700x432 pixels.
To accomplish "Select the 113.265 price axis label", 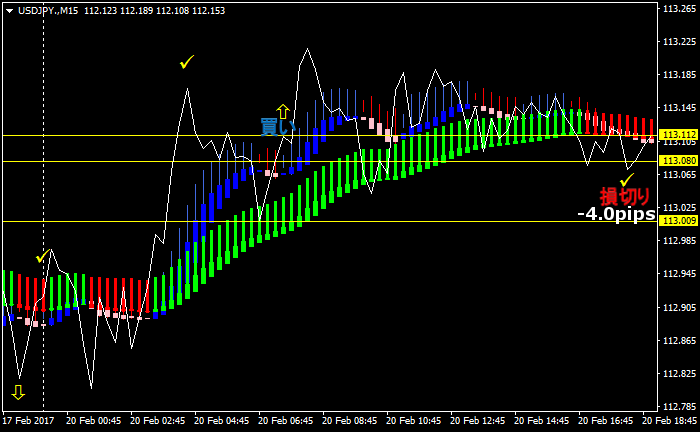I will click(x=679, y=8).
